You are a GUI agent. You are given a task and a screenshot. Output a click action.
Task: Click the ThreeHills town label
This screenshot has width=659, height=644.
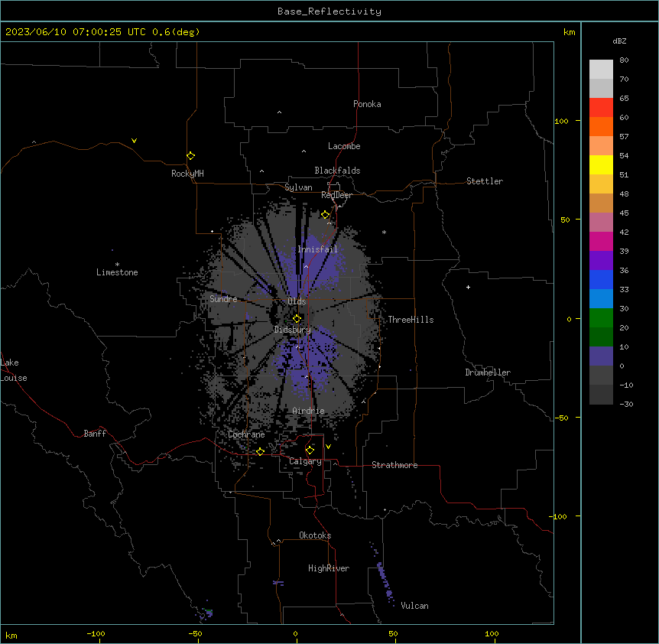411,320
